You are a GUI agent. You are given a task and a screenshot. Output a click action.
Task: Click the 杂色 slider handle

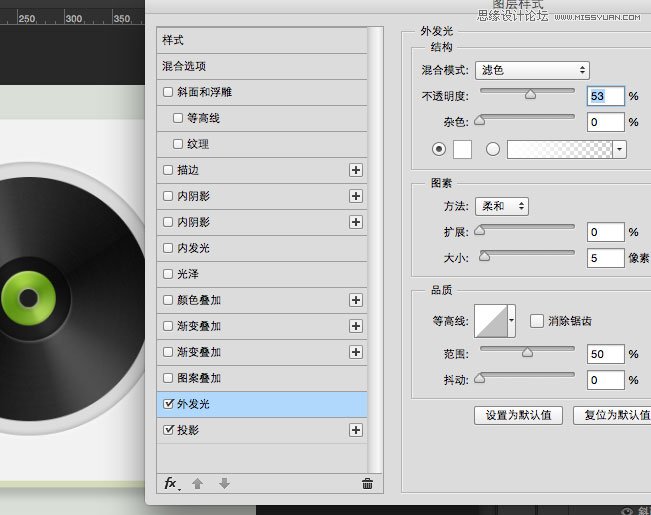(x=480, y=120)
